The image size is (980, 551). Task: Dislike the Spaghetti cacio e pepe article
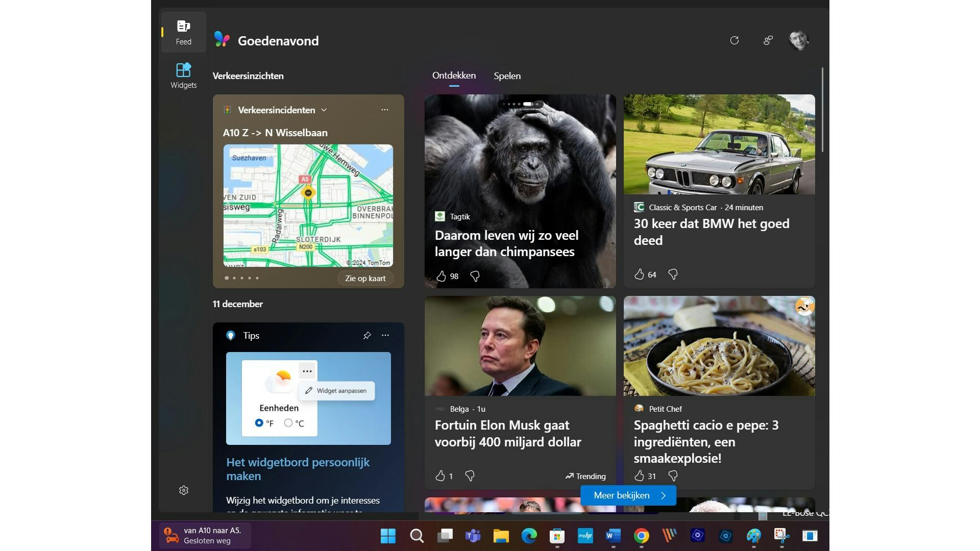(673, 476)
